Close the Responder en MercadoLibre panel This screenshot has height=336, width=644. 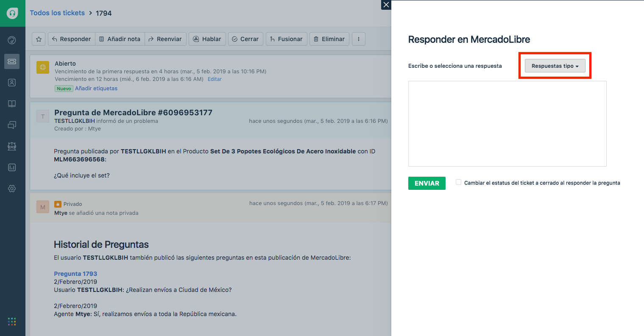click(x=386, y=5)
